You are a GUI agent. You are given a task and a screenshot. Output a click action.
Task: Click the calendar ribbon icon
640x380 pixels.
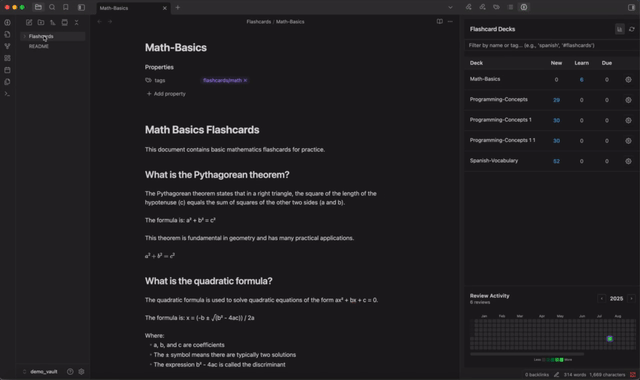[x=7, y=70]
